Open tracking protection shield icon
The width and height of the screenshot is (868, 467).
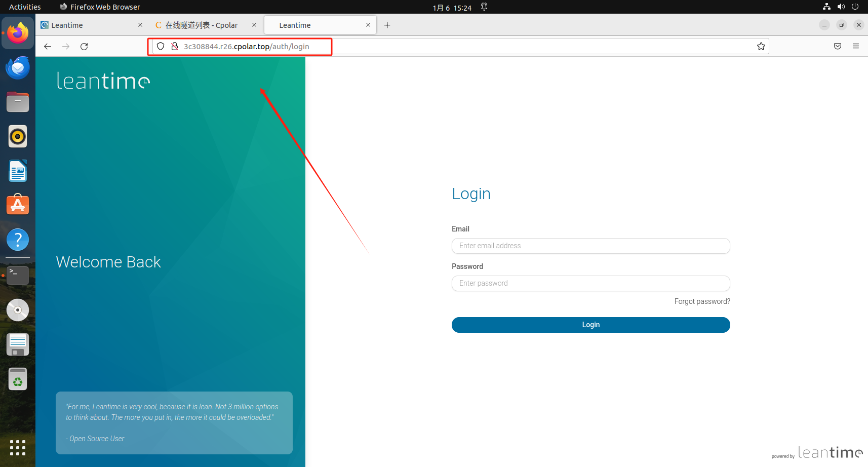tap(161, 47)
